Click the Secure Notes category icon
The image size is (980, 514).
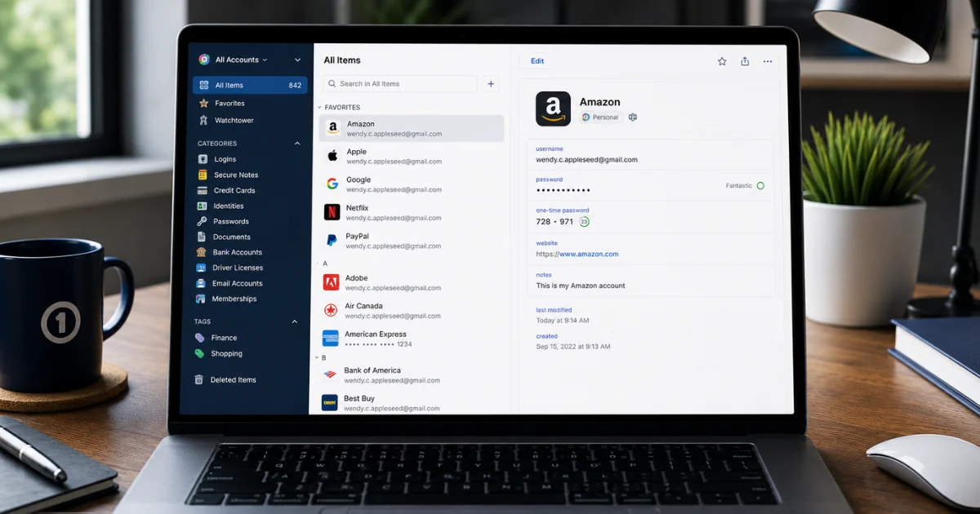[x=203, y=175]
